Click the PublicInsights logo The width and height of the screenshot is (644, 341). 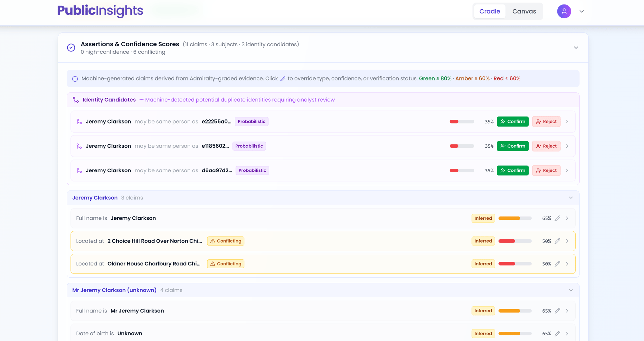(100, 11)
